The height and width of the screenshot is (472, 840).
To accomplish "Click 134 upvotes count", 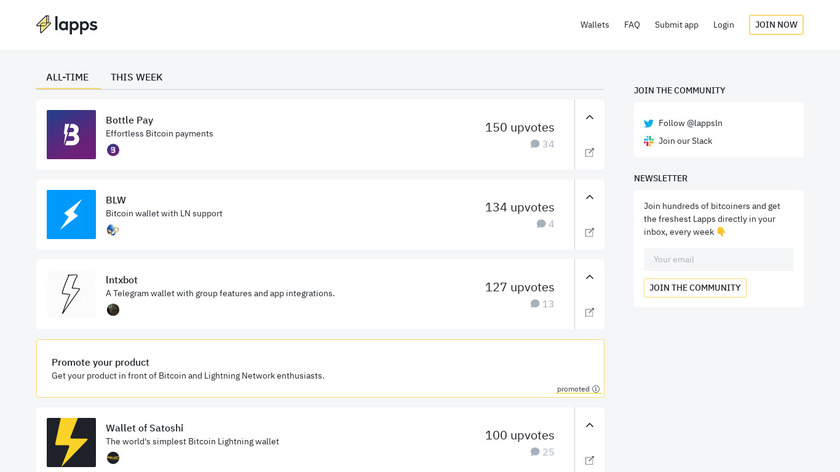I will point(520,207).
